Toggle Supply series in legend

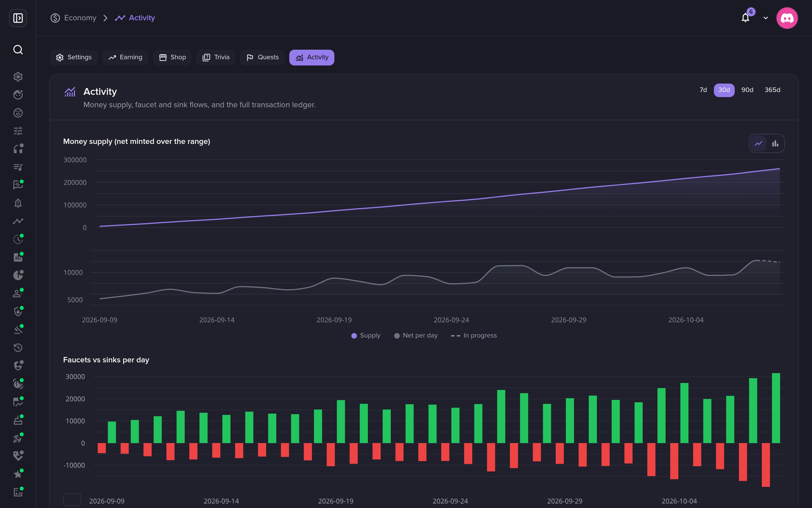pyautogui.click(x=366, y=335)
